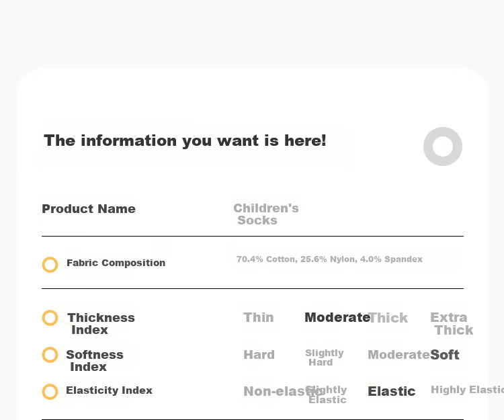This screenshot has width=504, height=420.
Task: Pick the Slightly Hard softness option
Action: click(325, 358)
